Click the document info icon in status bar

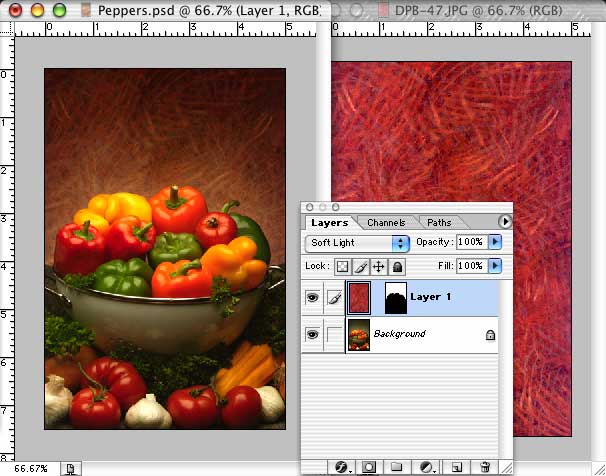coord(70,469)
